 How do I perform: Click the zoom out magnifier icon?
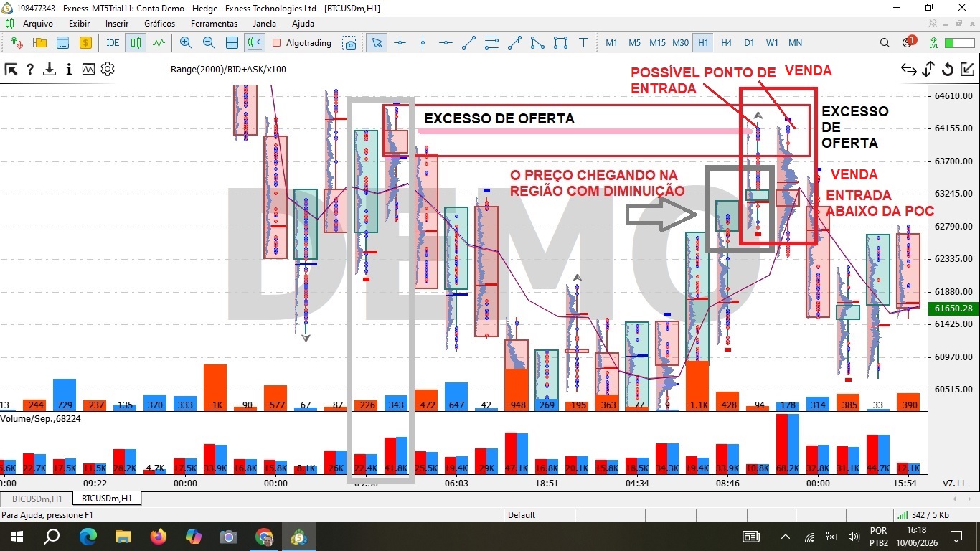(x=209, y=43)
